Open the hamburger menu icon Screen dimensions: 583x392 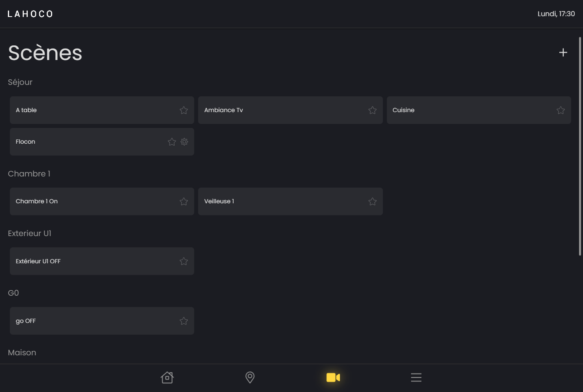tap(416, 377)
